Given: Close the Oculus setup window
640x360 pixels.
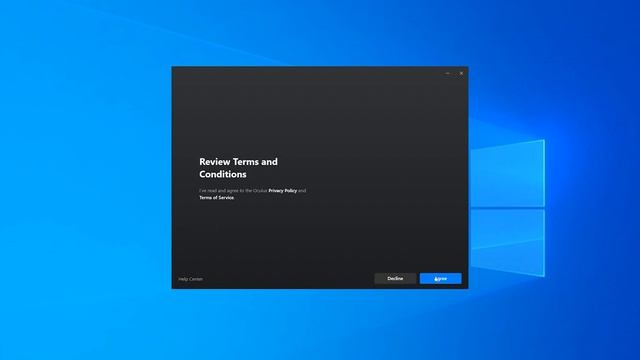Looking at the screenshot, I should 461,73.
